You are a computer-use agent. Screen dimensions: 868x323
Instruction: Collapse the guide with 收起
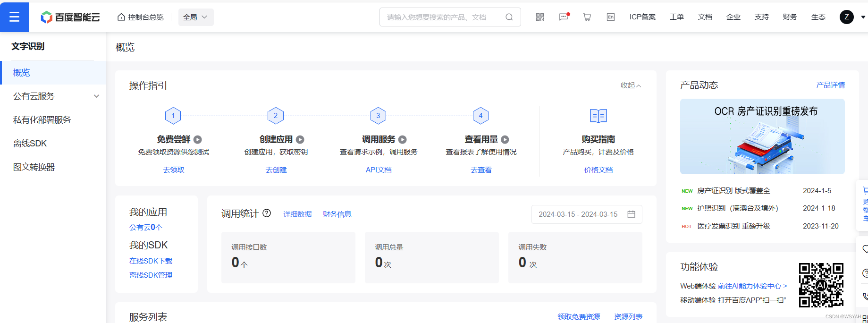point(631,85)
